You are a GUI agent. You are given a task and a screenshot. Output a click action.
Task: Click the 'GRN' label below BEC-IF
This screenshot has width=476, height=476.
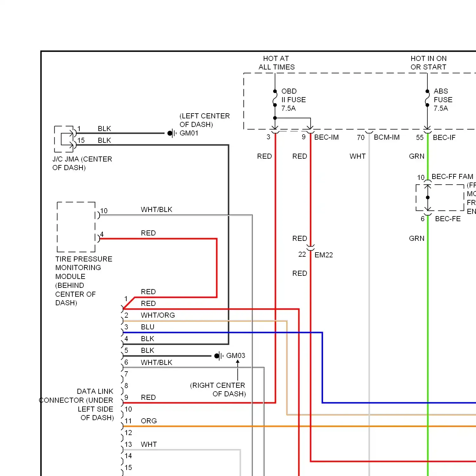tap(417, 156)
